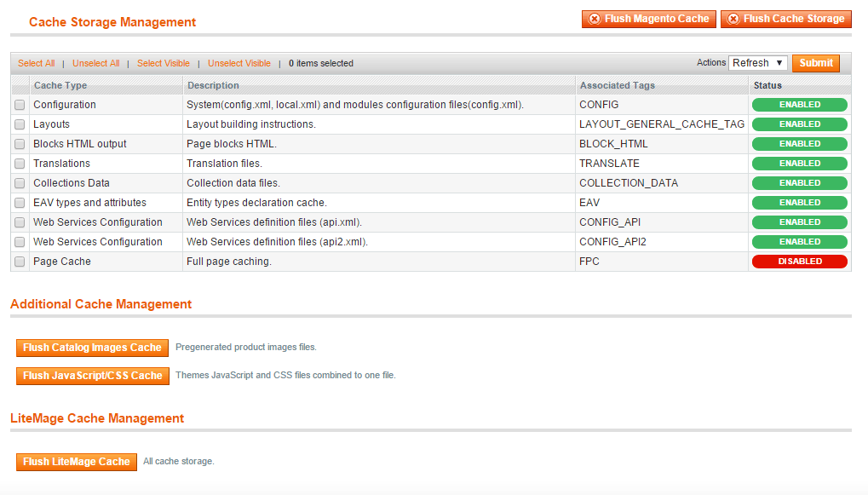Image resolution: width=868 pixels, height=495 pixels.
Task: Check the Layouts row checkbox
Action: [x=20, y=124]
